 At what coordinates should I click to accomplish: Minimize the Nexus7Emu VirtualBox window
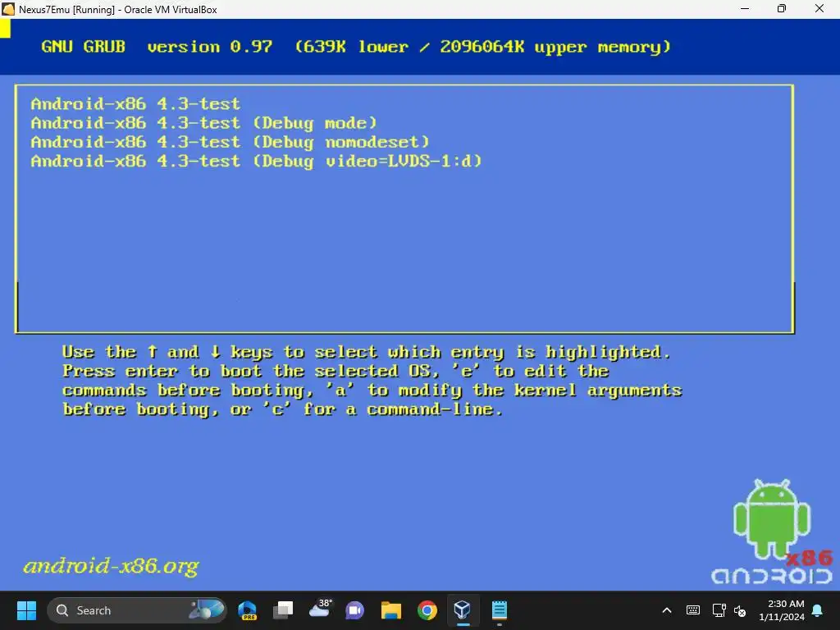coord(745,8)
